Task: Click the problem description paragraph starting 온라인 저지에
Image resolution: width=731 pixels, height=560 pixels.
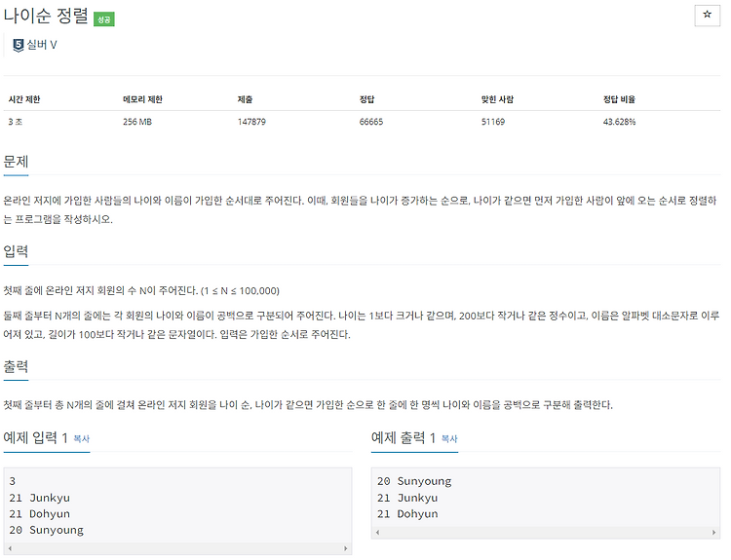Action: [360, 209]
